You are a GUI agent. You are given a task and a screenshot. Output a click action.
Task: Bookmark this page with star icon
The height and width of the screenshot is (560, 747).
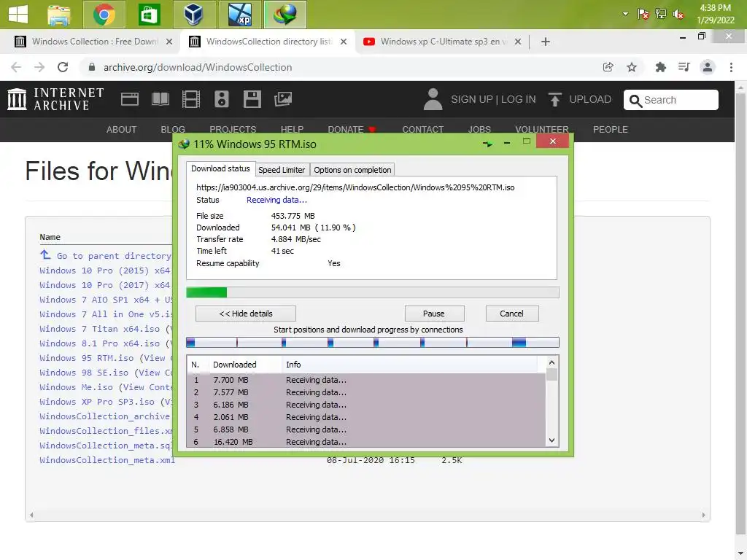(x=632, y=67)
